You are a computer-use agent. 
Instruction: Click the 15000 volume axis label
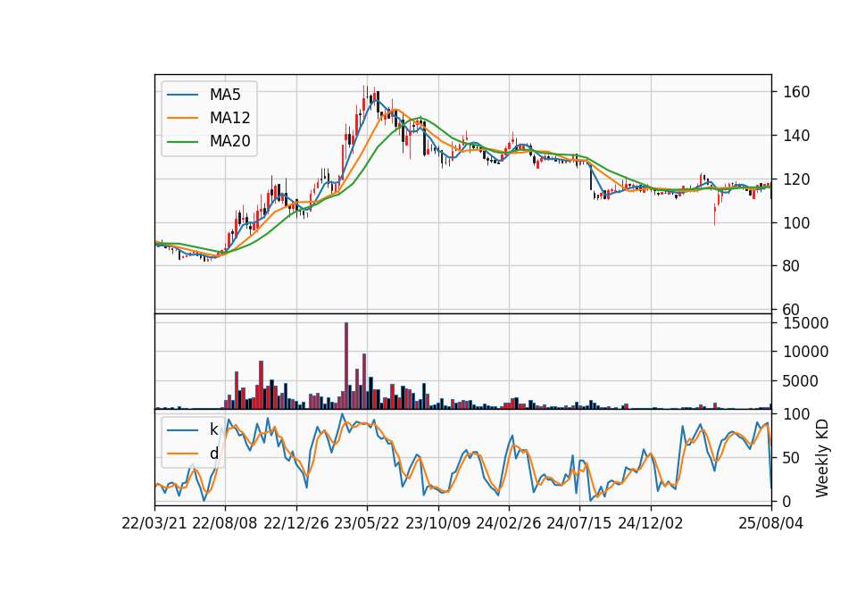pyautogui.click(x=805, y=323)
